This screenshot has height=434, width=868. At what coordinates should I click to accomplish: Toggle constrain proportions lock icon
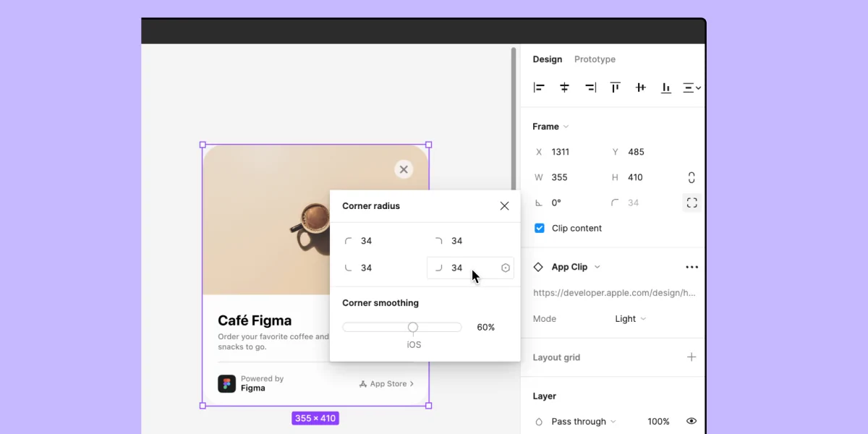[692, 177]
